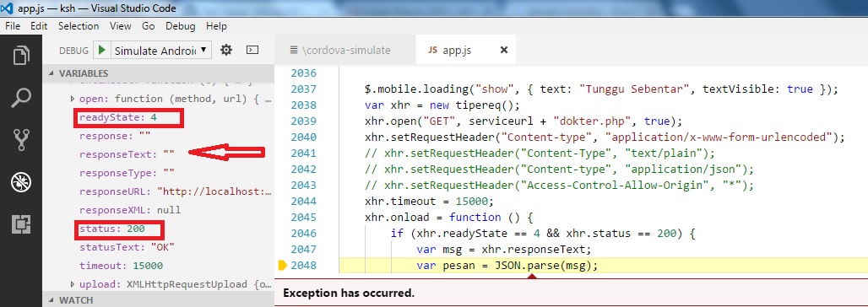This screenshot has width=868, height=307.
Task: Open launch.json with the gear icon
Action: 225,51
